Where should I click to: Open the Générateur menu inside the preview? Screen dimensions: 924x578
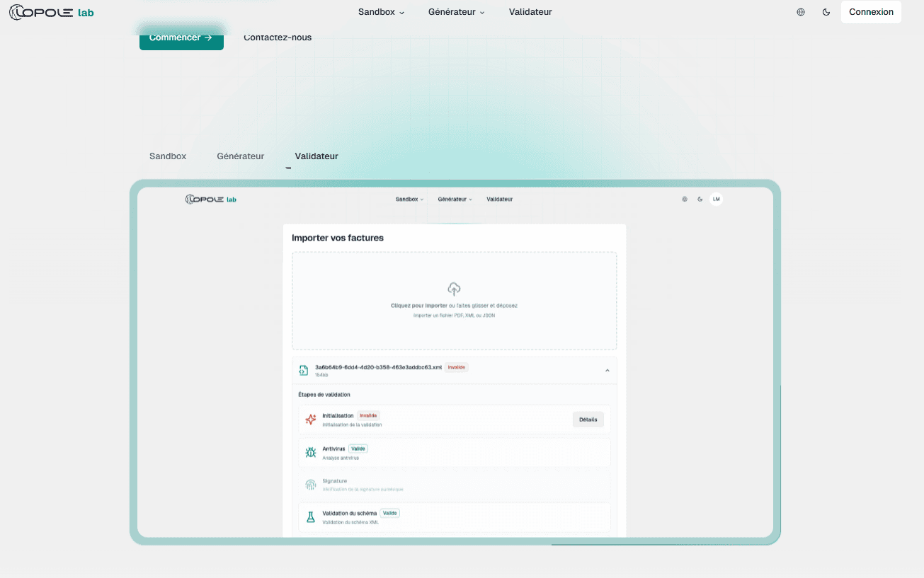(455, 200)
